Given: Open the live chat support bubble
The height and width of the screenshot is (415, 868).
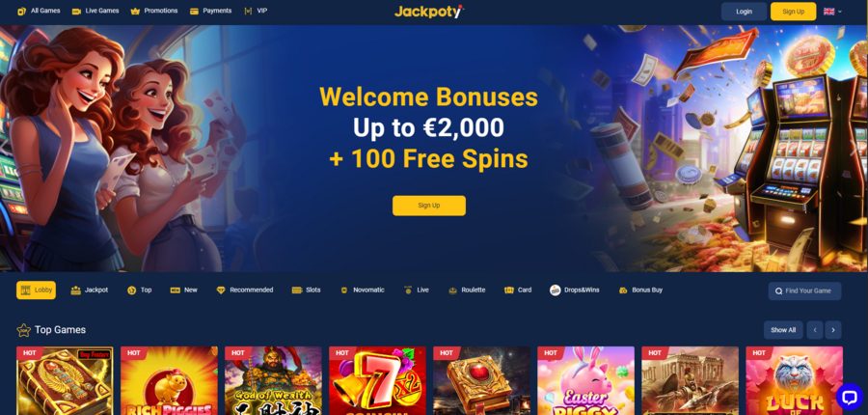Looking at the screenshot, I should click(x=850, y=396).
